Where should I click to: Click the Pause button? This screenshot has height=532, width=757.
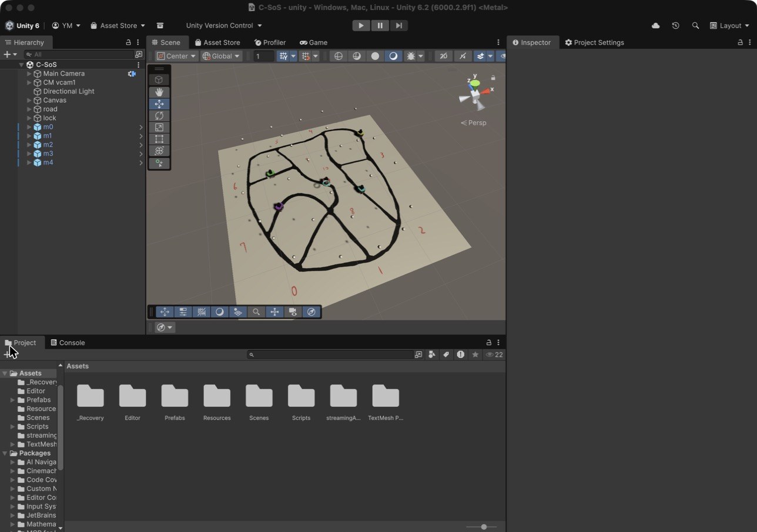pyautogui.click(x=380, y=25)
